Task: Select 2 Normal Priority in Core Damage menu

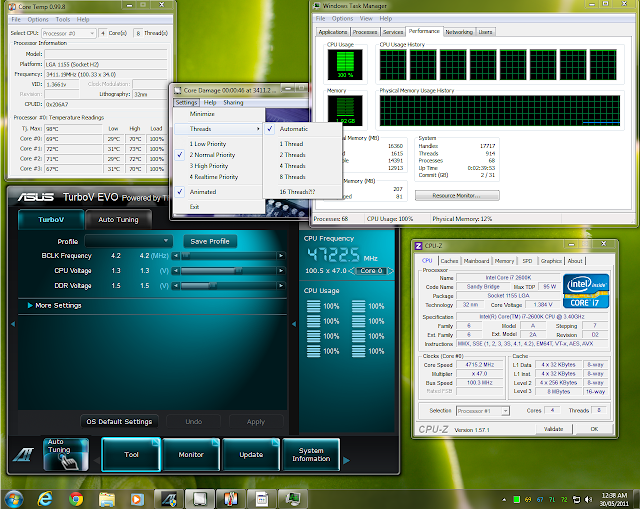Action: pos(212,156)
